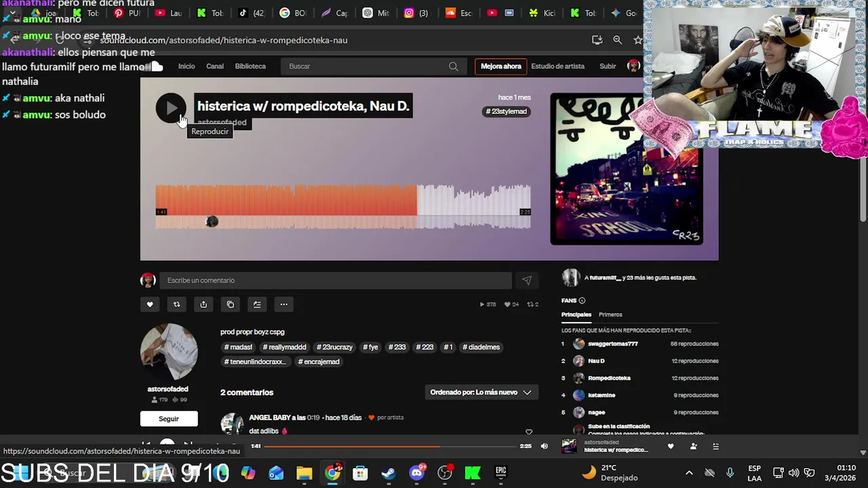Focus the Escribe un comentario field
868x488 pixels.
pyautogui.click(x=336, y=281)
